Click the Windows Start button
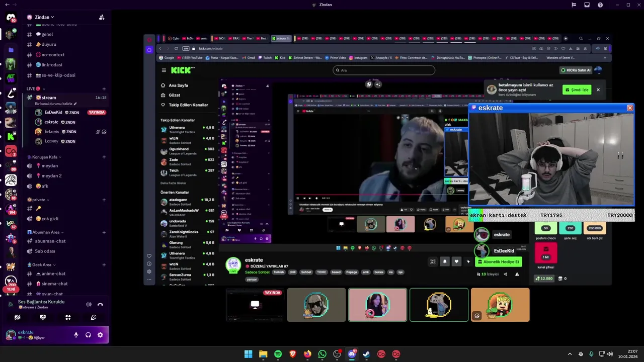The width and height of the screenshot is (644, 362). 248,354
